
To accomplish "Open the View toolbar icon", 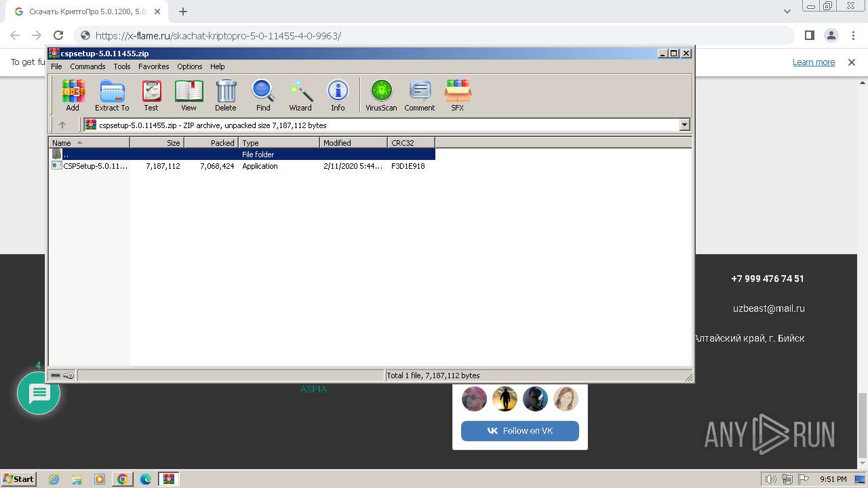I will tap(189, 95).
